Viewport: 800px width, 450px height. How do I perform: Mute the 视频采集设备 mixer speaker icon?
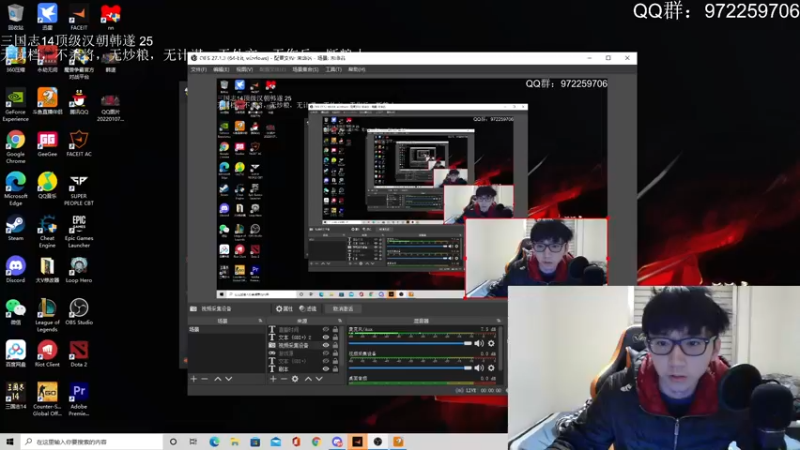(479, 368)
